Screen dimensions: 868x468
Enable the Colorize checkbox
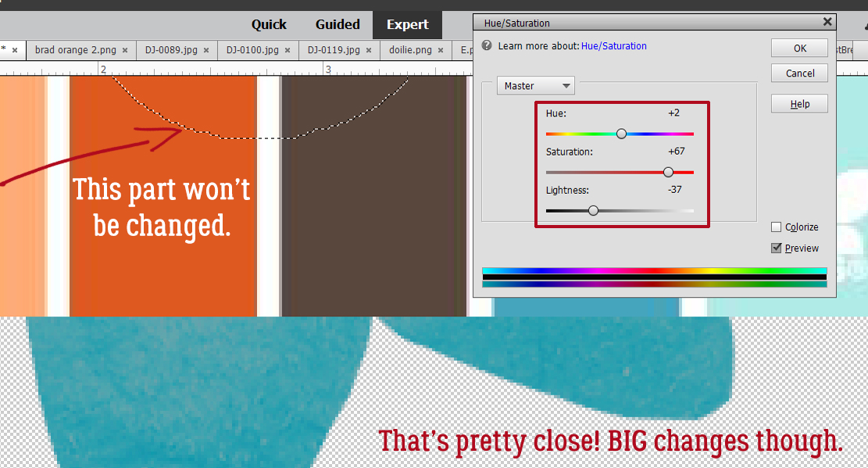776,227
